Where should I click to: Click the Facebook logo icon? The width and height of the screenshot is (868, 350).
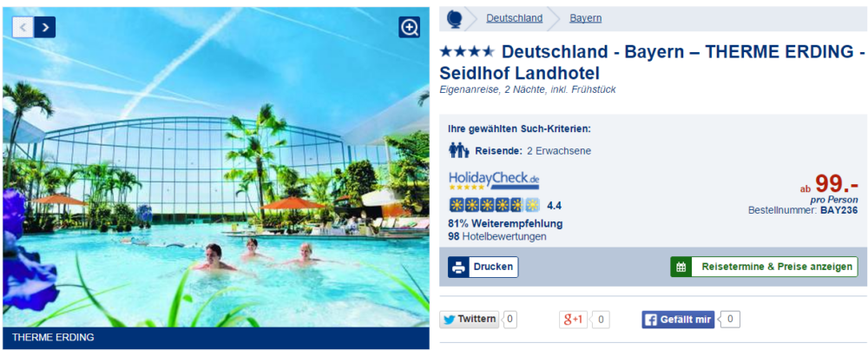tap(651, 320)
